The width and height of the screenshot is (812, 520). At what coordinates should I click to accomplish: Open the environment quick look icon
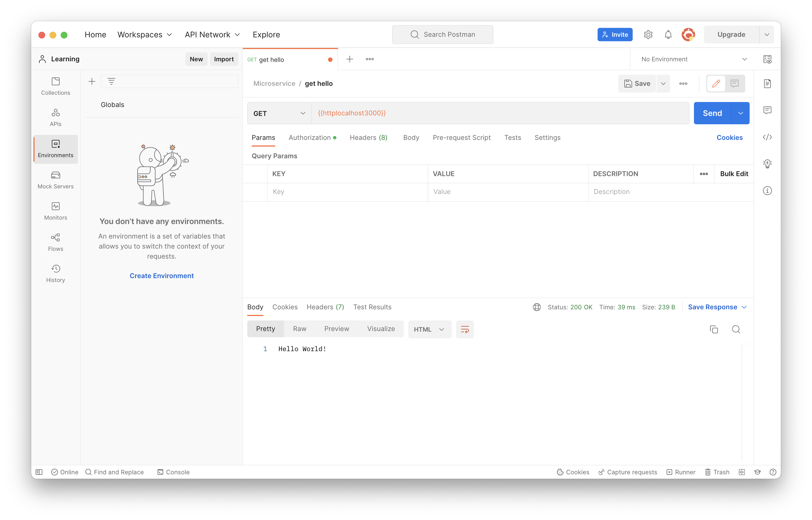tap(767, 59)
